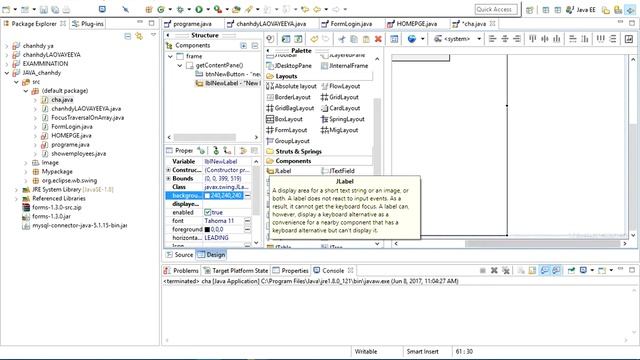Click the Save icon in main toolbar
The height and width of the screenshot is (360, 640).
click(x=44, y=9)
